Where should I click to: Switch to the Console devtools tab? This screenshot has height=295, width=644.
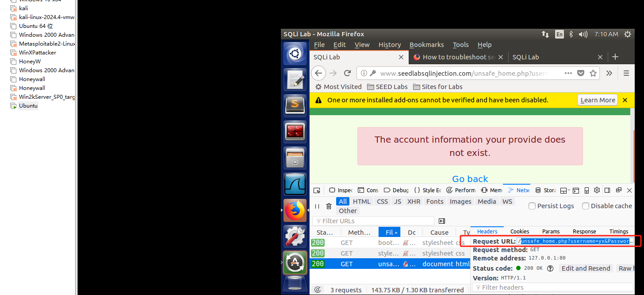[x=368, y=190]
